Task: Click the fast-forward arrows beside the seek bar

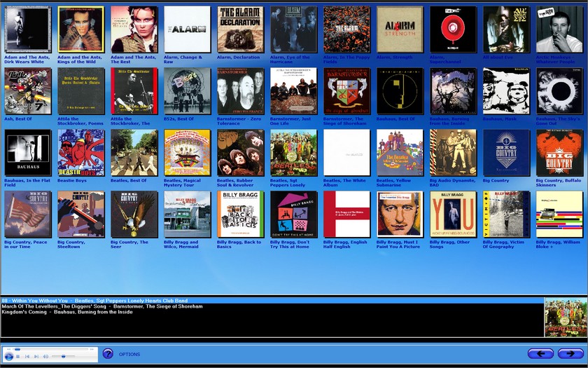Action: tap(92, 349)
